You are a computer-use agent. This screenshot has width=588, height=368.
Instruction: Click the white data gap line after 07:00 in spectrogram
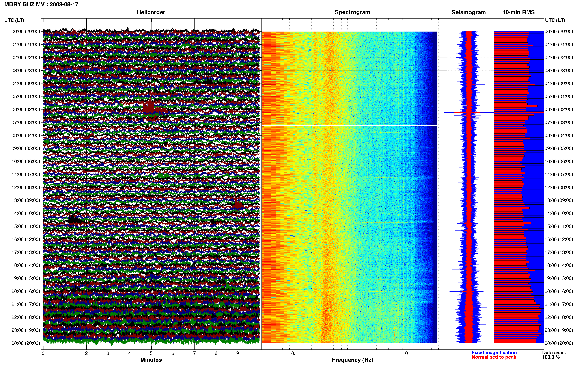click(x=349, y=125)
